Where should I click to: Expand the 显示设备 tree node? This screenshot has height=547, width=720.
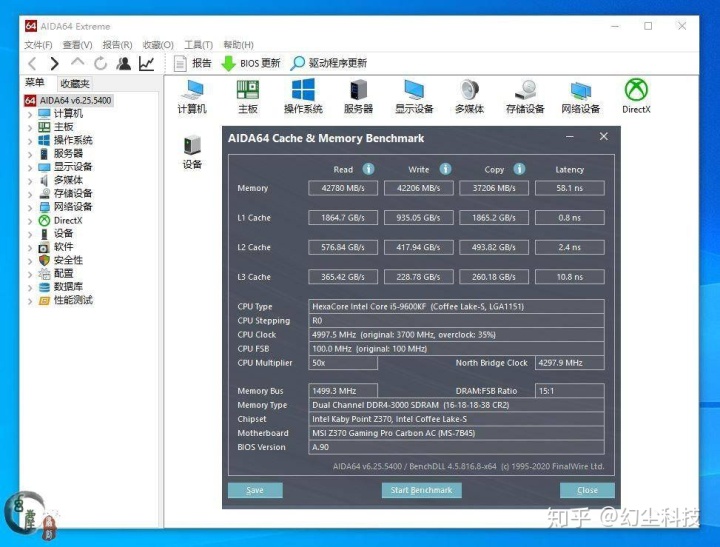(x=30, y=167)
